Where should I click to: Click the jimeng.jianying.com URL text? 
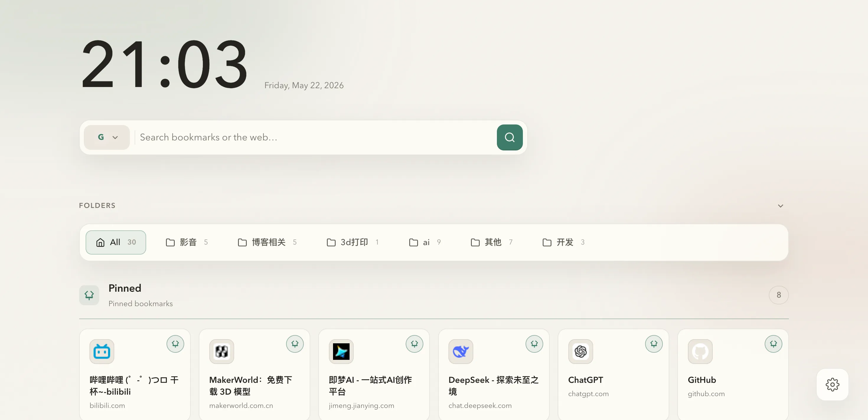(x=361, y=406)
